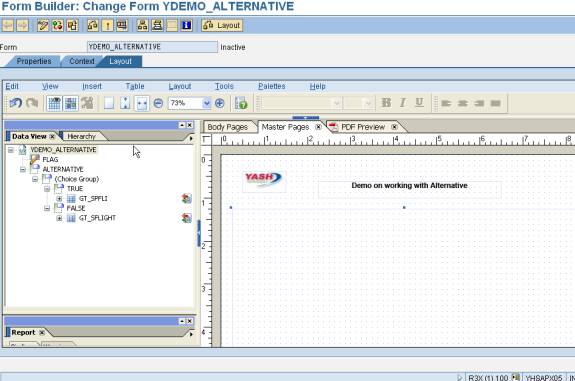Open the Insert menu
Screen dimensions: 575x381
(x=92, y=87)
